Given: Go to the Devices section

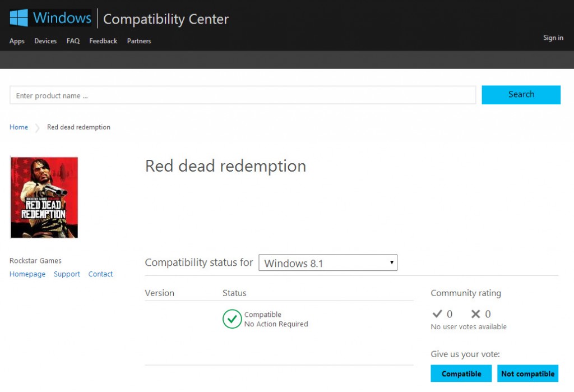Looking at the screenshot, I should point(45,41).
